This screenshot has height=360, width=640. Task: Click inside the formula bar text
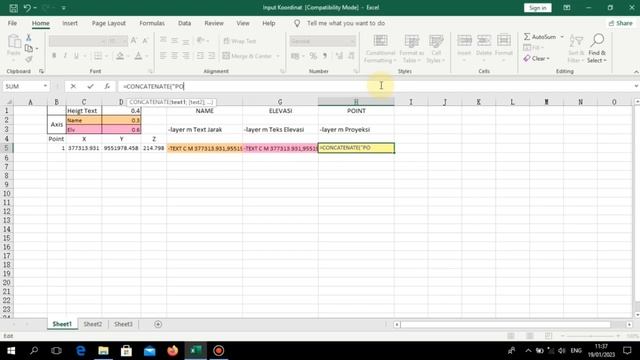[153, 86]
